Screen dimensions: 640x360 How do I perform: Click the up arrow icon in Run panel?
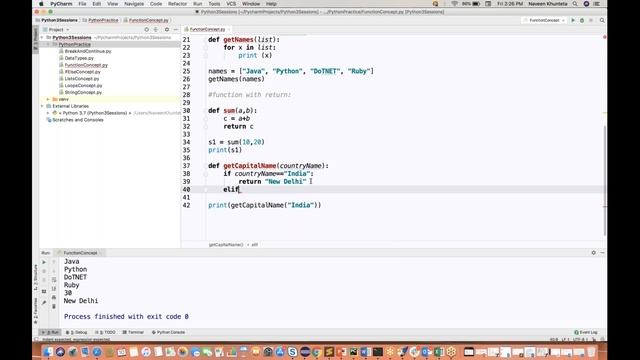point(54,262)
